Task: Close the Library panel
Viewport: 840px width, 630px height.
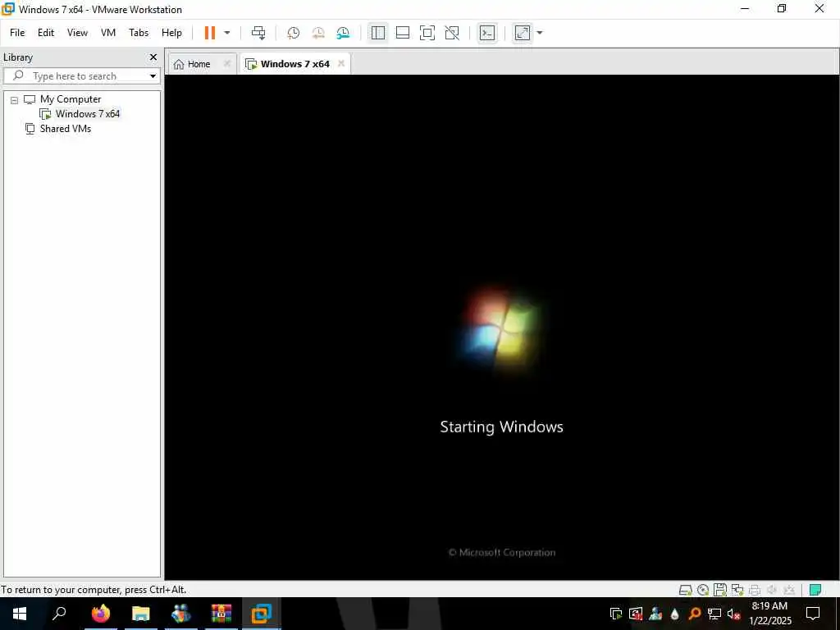Action: click(x=153, y=57)
